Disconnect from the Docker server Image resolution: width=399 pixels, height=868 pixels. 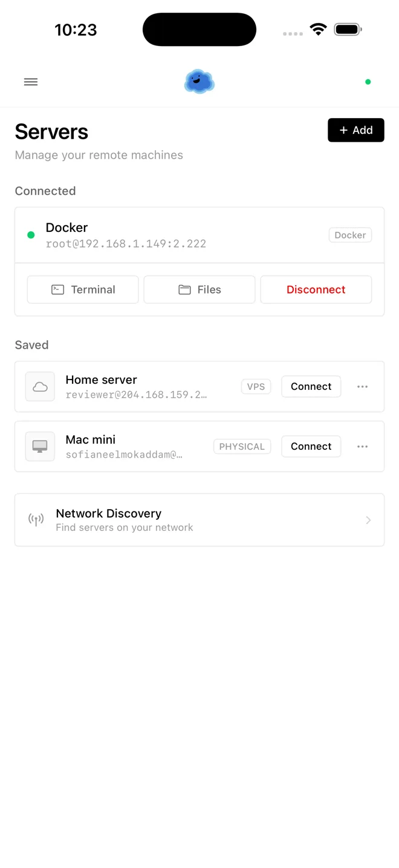click(316, 289)
